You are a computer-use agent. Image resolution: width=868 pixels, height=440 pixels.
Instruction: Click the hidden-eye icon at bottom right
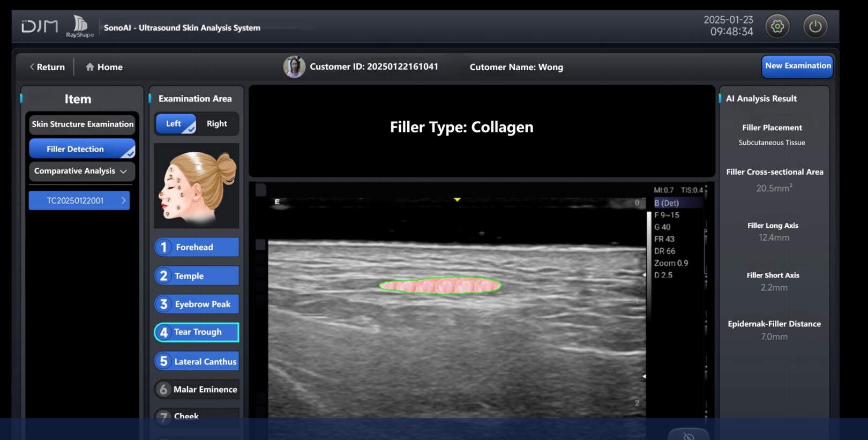[x=689, y=436]
